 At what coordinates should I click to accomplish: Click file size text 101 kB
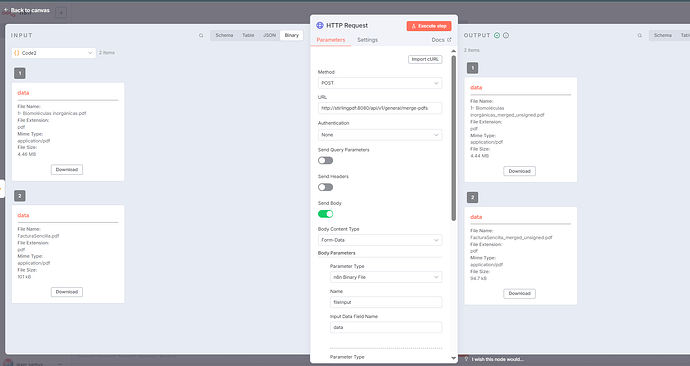(24, 277)
